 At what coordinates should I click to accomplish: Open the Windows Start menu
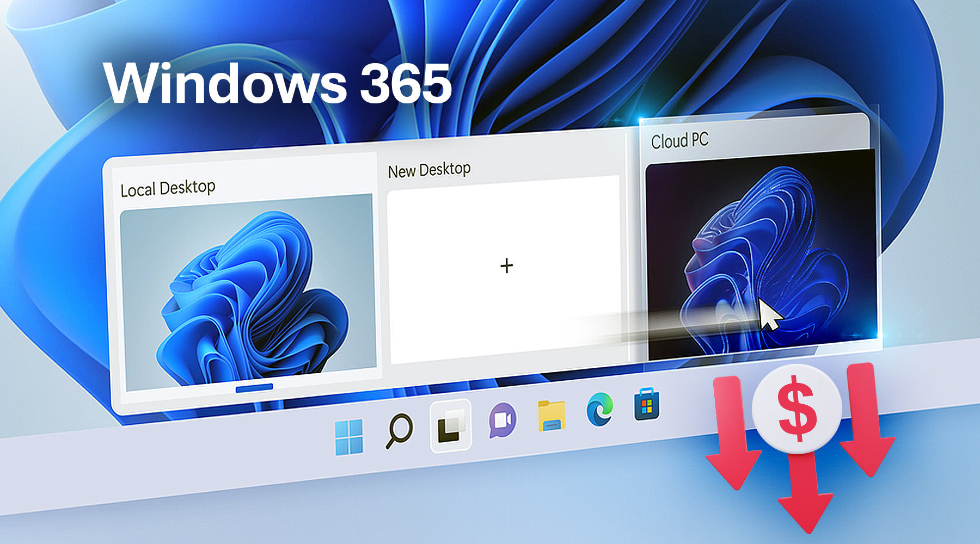(x=349, y=437)
